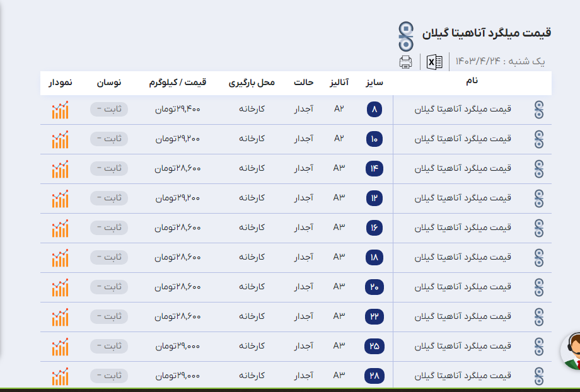The image size is (580, 392).
Task: Open the chart icon for size 10 rebar
Action: coord(60,139)
